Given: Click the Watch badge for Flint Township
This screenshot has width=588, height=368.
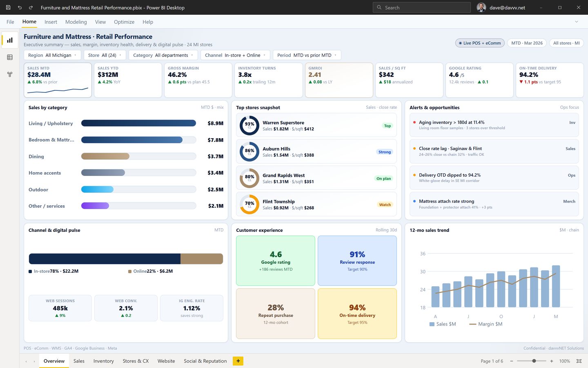Looking at the screenshot, I should 385,205.
